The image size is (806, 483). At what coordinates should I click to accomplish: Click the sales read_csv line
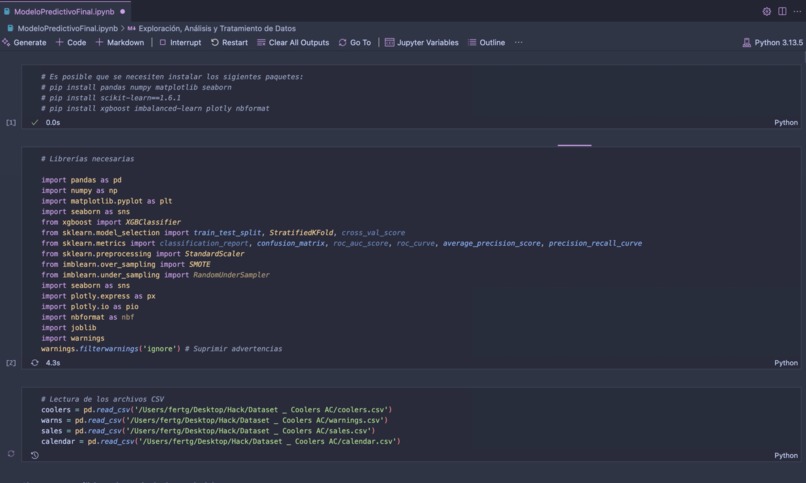point(208,431)
